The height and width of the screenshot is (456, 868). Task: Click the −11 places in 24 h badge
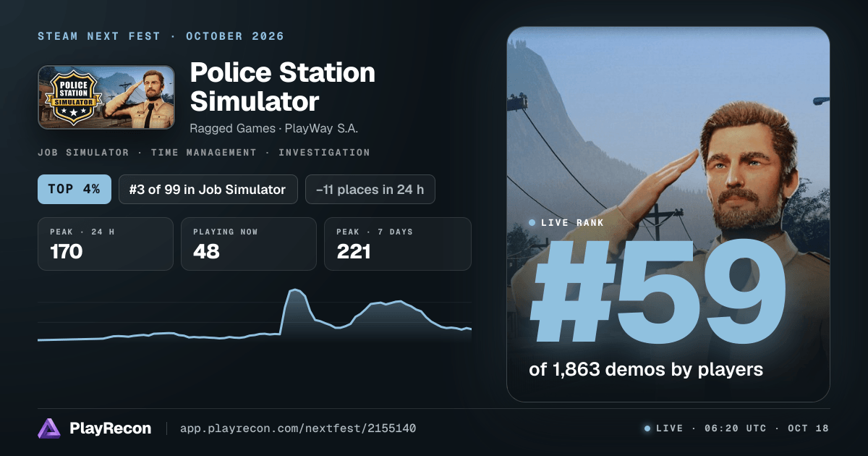(370, 190)
